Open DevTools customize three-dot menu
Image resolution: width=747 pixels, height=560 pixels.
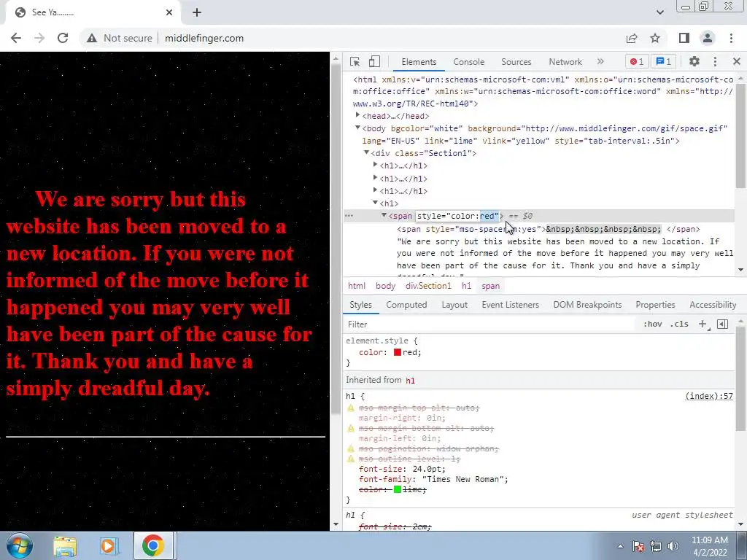pos(715,61)
